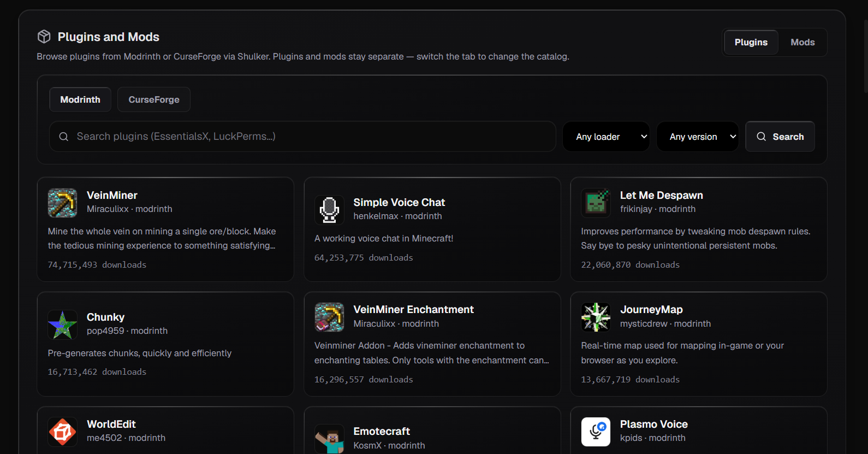The image size is (868, 454).
Task: Click '16,713,462 downloads' text
Action: tap(97, 372)
